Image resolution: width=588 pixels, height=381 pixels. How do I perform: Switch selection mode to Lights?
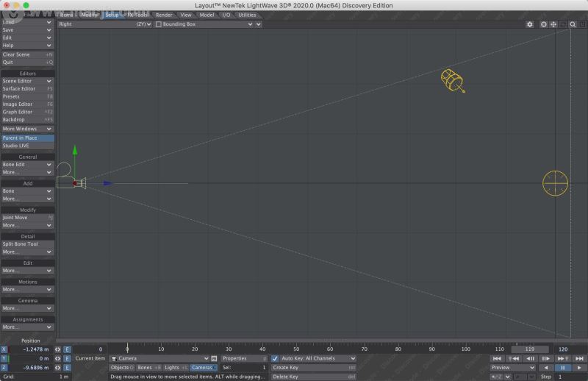click(176, 368)
